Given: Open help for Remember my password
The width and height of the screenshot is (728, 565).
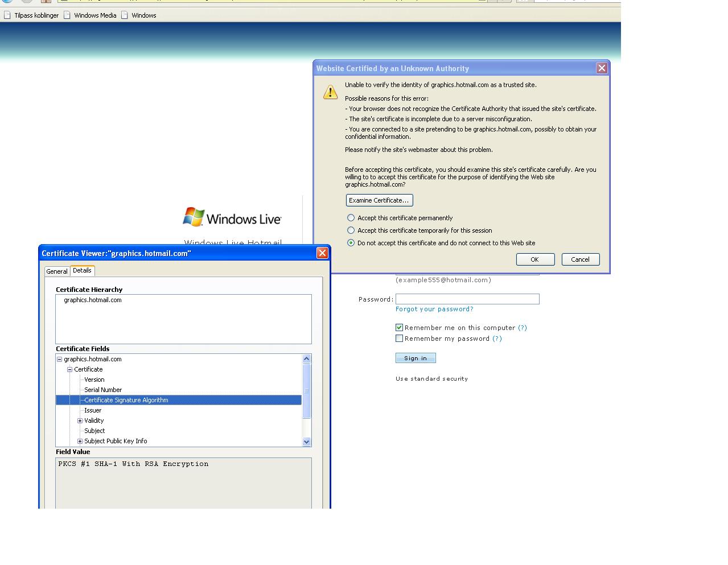Looking at the screenshot, I should (497, 339).
